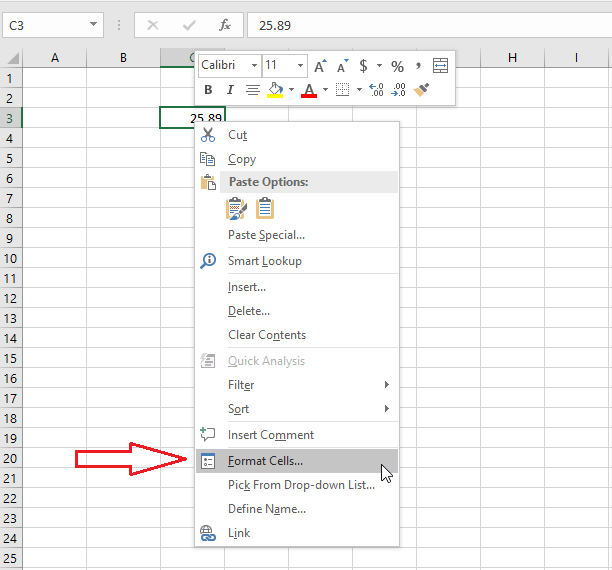
Task: Select Cut from the context menu
Action: point(297,135)
